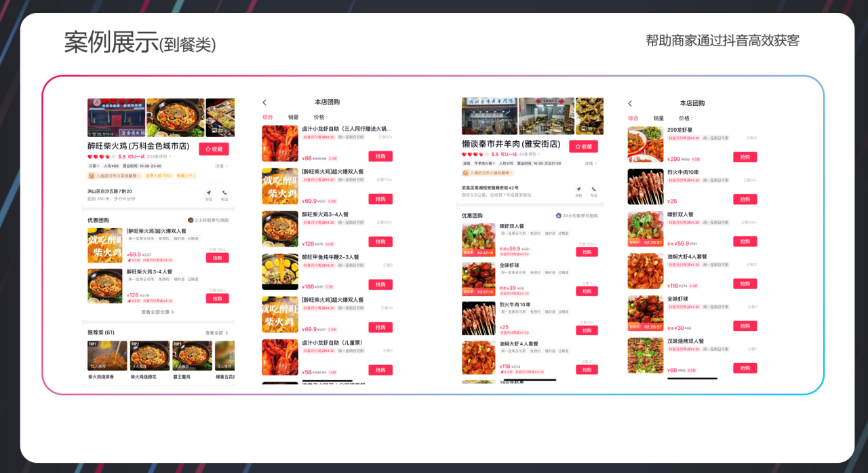Viewport: 868px width, 473px height.
Task: Click the slide heading 案例展示(到餐类)
Action: point(140,43)
